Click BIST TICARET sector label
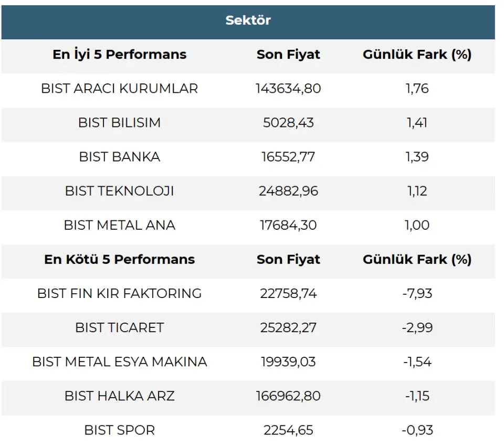 click(119, 327)
